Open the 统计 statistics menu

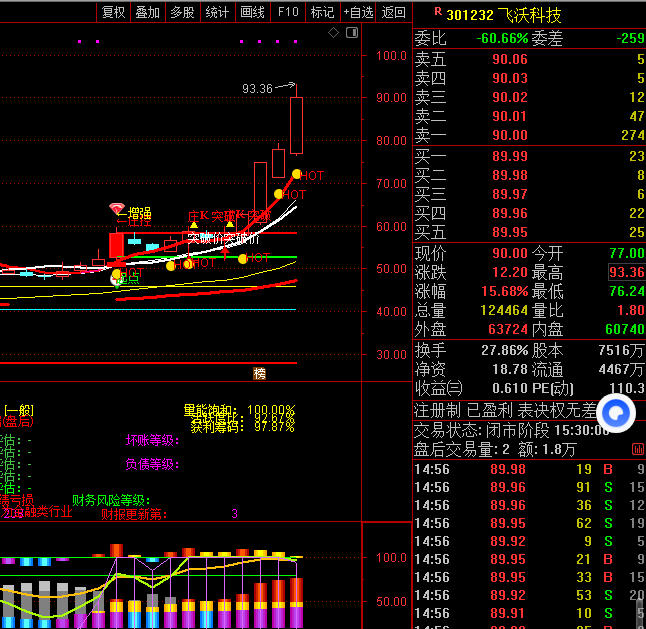217,12
